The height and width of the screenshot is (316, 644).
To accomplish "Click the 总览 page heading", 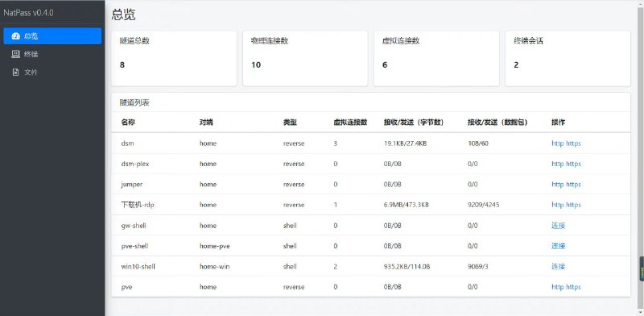I will pos(124,15).
